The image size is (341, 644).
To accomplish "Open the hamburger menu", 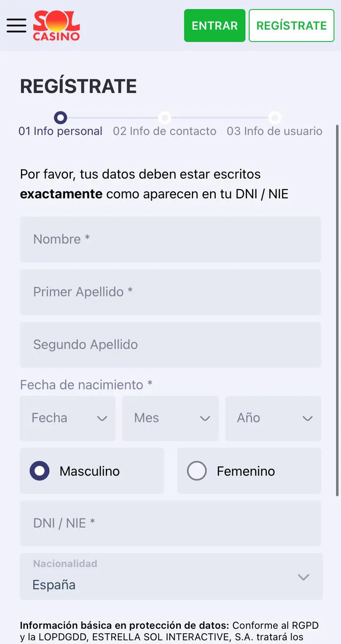I will pos(16,26).
